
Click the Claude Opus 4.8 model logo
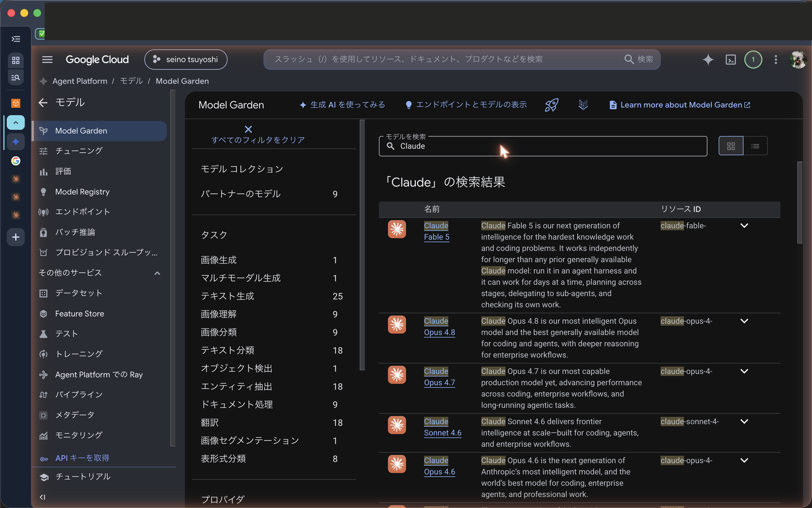click(x=397, y=325)
